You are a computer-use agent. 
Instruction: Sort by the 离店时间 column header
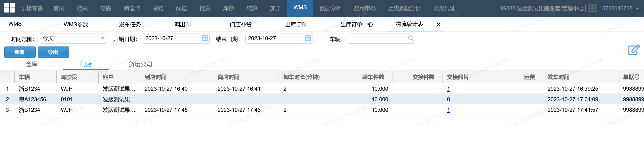pyautogui.click(x=246, y=77)
